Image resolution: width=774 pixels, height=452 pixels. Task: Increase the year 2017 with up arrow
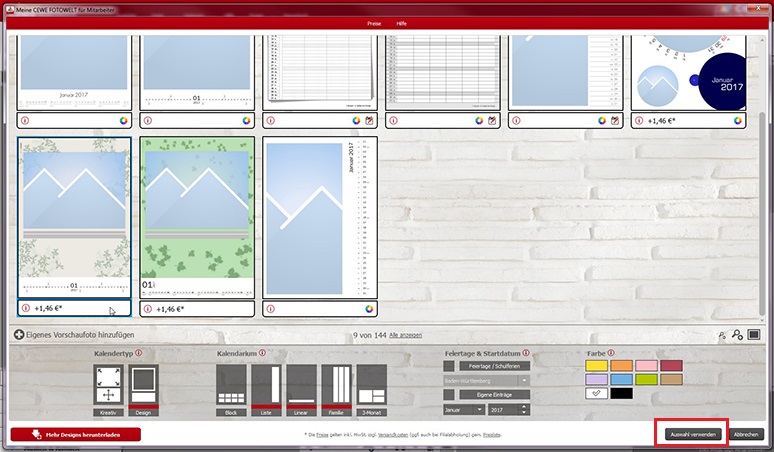click(x=525, y=407)
